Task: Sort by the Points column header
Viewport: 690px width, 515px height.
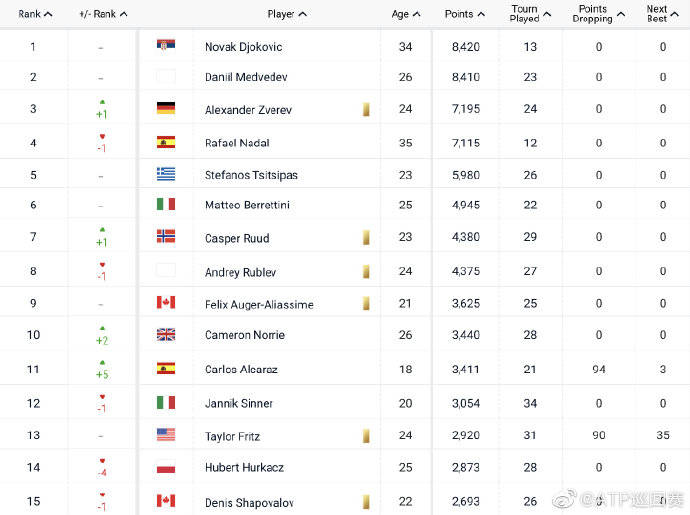Action: pos(465,14)
